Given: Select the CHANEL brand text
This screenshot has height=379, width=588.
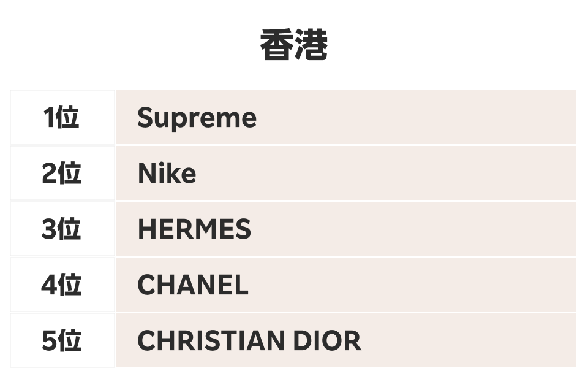Looking at the screenshot, I should pyautogui.click(x=193, y=285).
